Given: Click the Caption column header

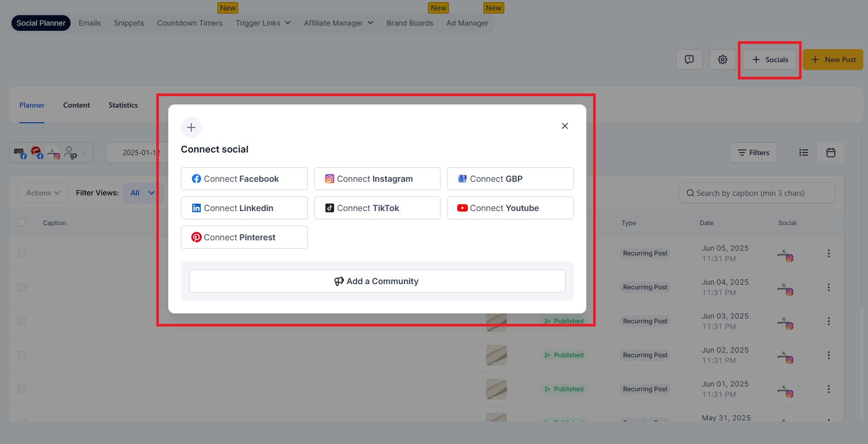Looking at the screenshot, I should click(54, 223).
